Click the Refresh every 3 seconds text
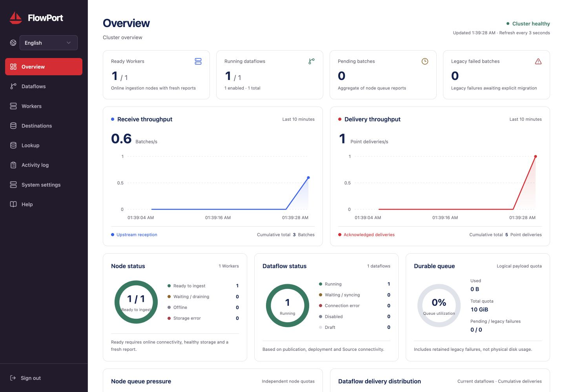The height and width of the screenshot is (392, 565). coord(525,33)
